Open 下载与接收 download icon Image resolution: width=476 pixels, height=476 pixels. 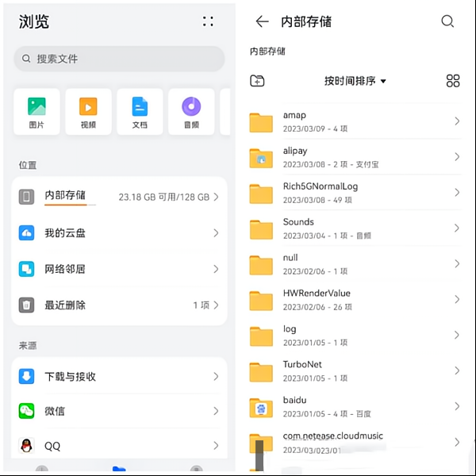[x=26, y=376]
